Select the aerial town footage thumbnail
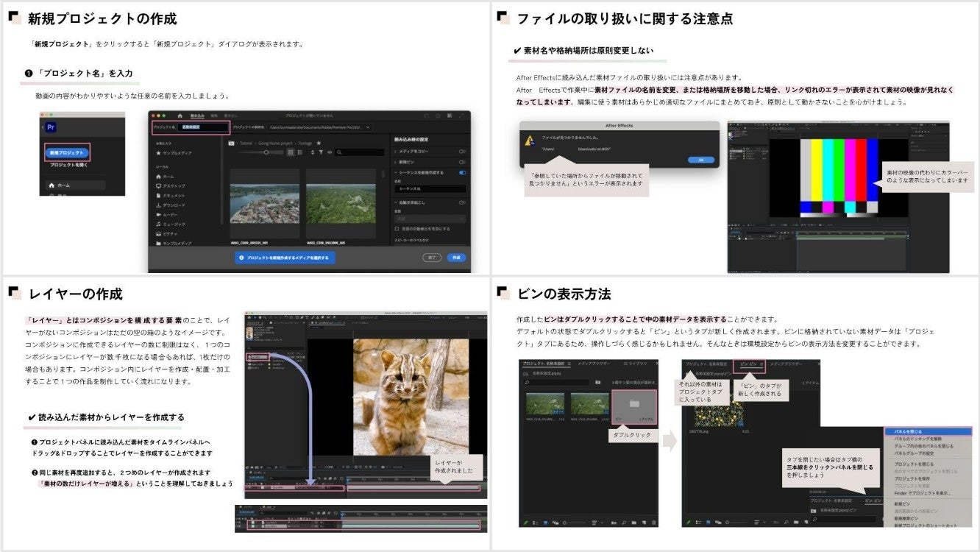This screenshot has height=552, width=980. [x=264, y=202]
